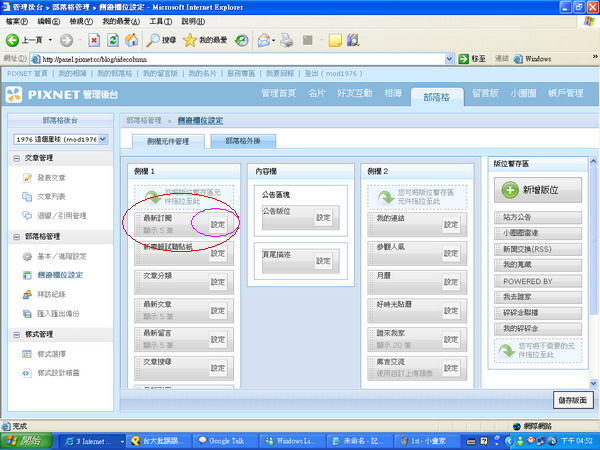Collapse the 文章管理 section
Image resolution: width=600 pixels, height=450 pixels.
pos(16,158)
